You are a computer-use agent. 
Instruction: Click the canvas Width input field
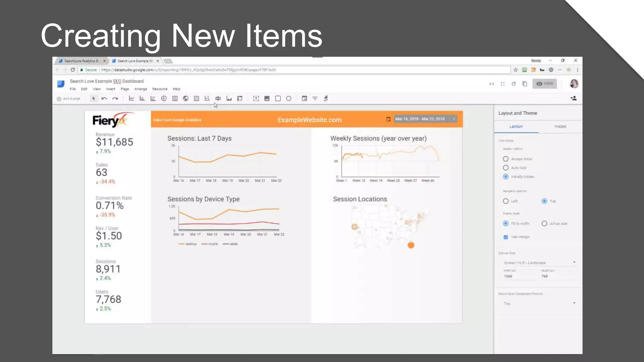(519, 276)
